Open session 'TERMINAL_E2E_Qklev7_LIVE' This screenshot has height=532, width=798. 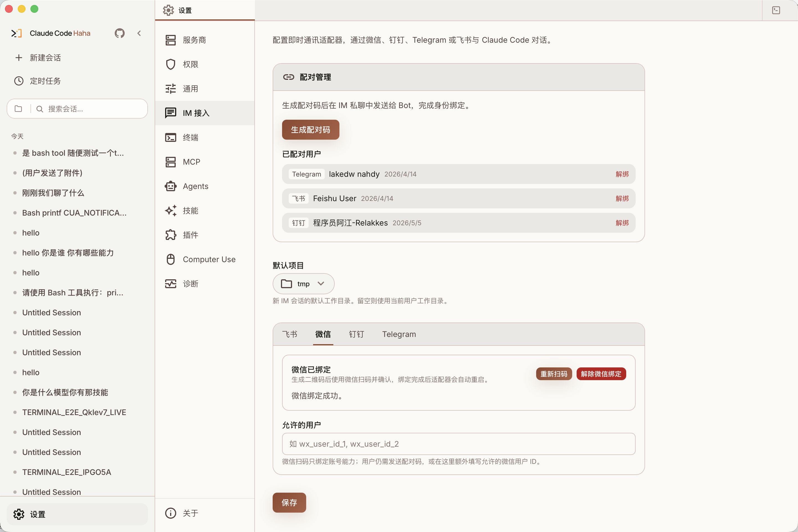(77, 412)
